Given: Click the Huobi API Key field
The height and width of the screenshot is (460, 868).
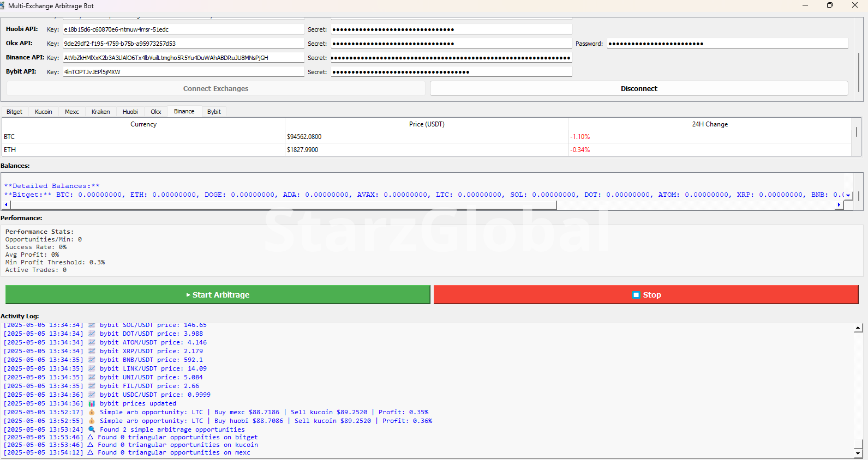Looking at the screenshot, I should (x=183, y=29).
